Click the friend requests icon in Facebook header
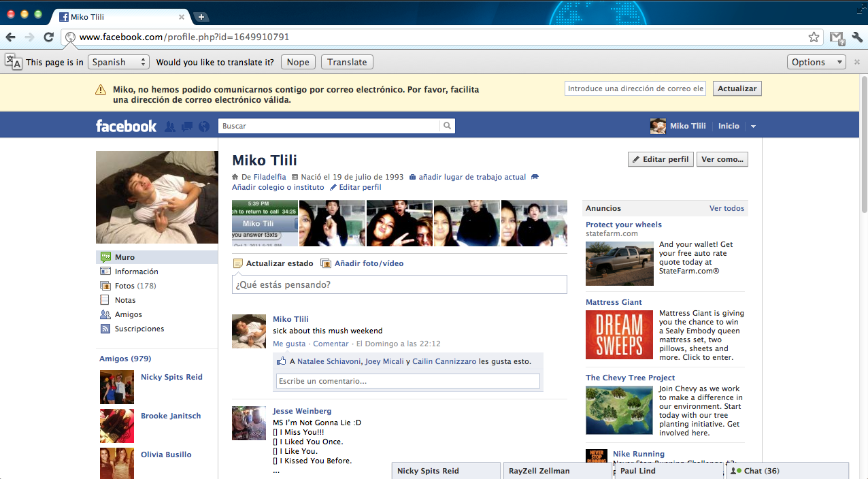Image resolution: width=868 pixels, height=479 pixels. tap(170, 127)
